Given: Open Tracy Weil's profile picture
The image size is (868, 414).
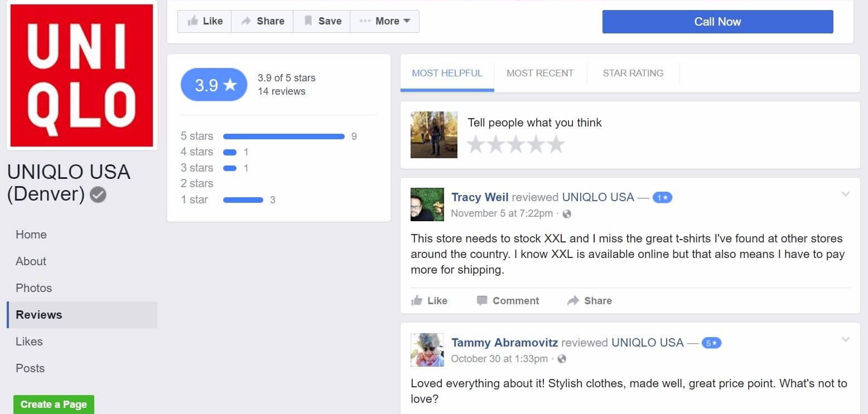Looking at the screenshot, I should [x=427, y=204].
